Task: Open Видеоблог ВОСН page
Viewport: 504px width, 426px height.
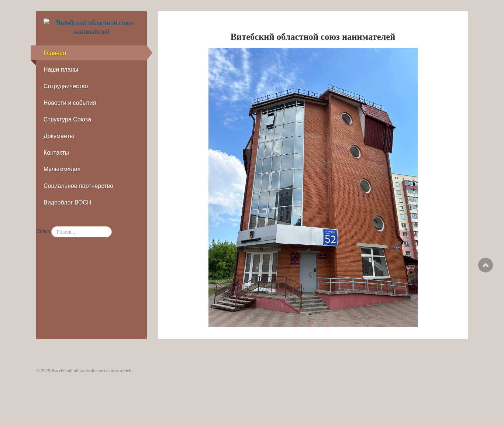Action: click(92, 202)
